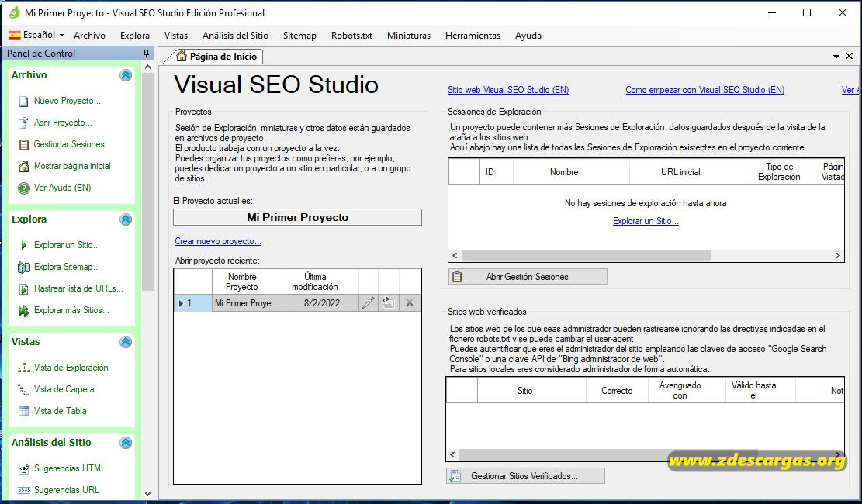
Task: Click the X delete icon in recent project row
Action: click(410, 303)
